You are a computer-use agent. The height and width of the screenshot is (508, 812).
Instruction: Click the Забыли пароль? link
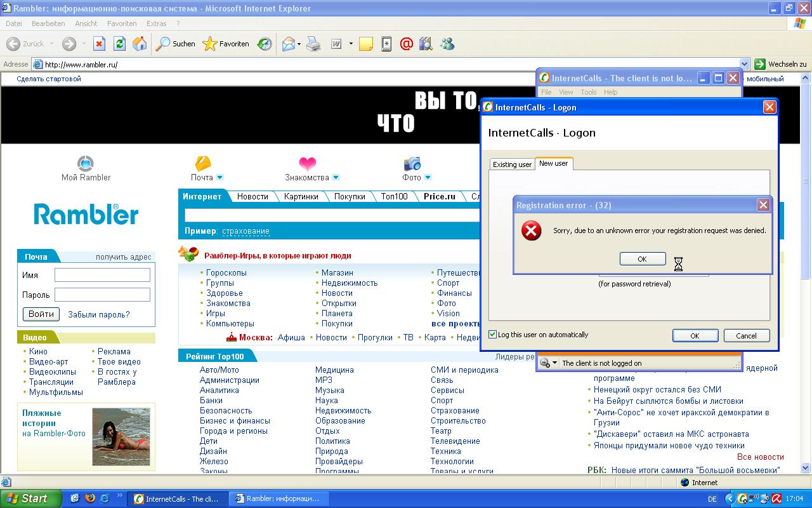coord(98,314)
